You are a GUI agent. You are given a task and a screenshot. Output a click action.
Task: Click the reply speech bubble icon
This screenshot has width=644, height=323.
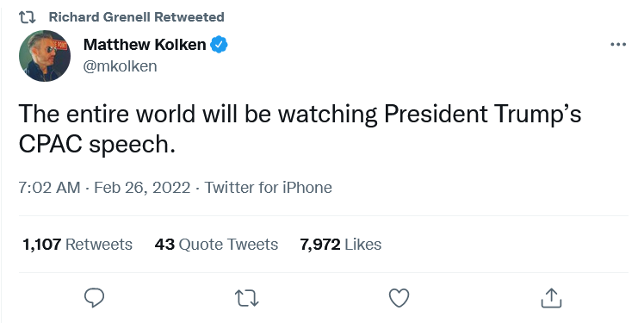pyautogui.click(x=95, y=297)
